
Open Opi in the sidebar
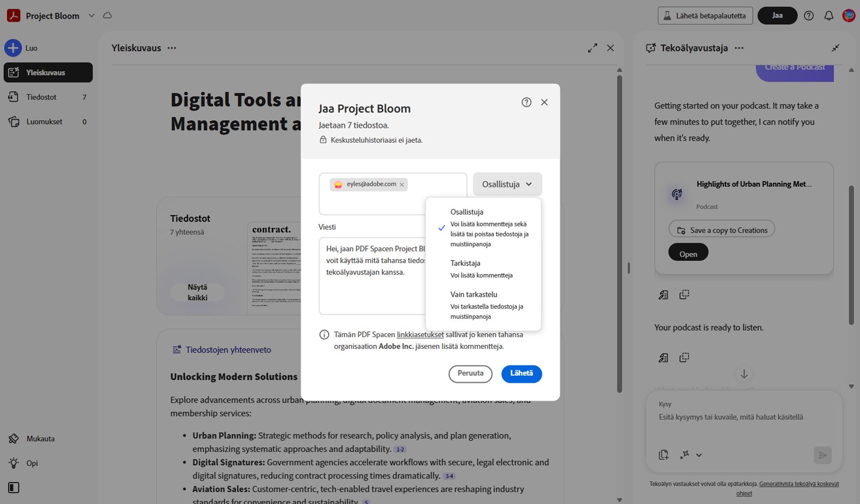[23, 463]
